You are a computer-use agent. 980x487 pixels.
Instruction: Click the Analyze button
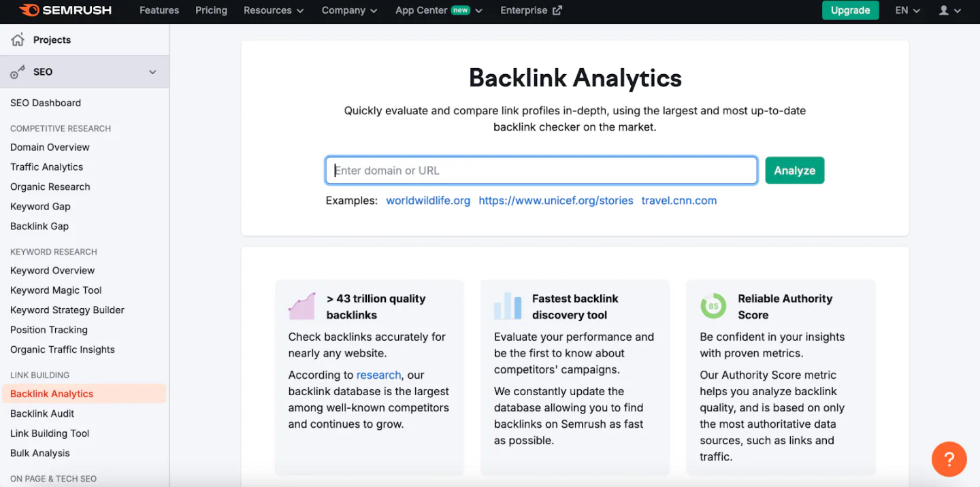(x=794, y=170)
